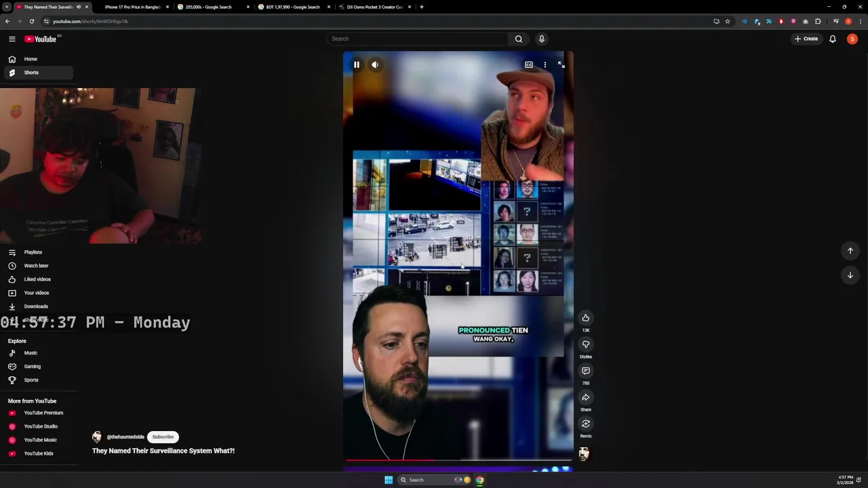The height and width of the screenshot is (488, 868).
Task: Open the Short's three-dot more options
Action: (x=545, y=64)
